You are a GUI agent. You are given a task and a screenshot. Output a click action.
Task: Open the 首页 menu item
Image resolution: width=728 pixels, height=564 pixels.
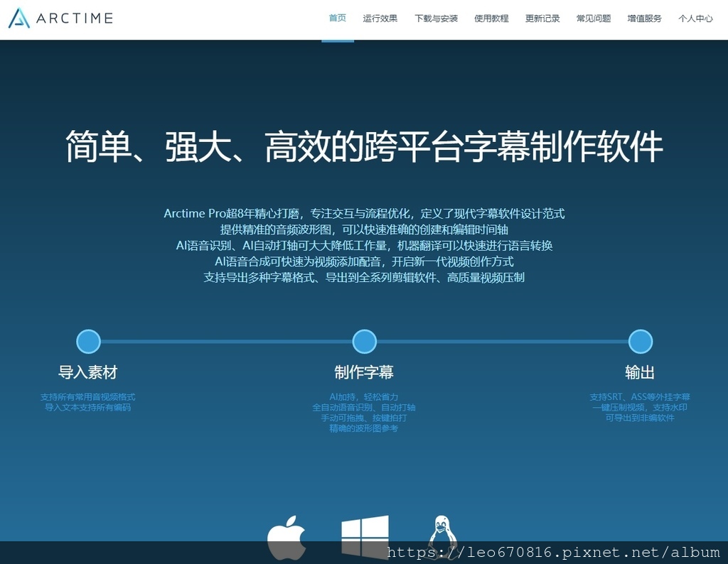(x=338, y=18)
